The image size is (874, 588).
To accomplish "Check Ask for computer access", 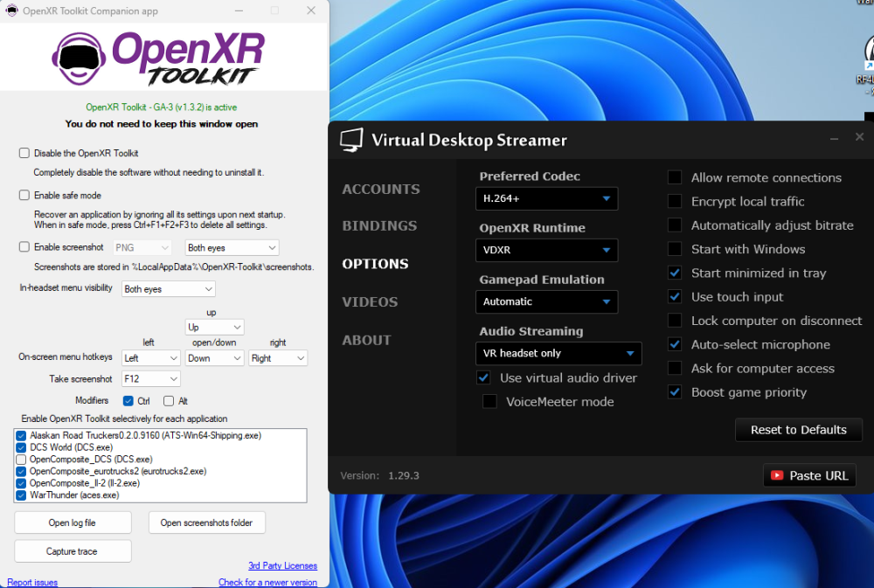I will click(675, 369).
